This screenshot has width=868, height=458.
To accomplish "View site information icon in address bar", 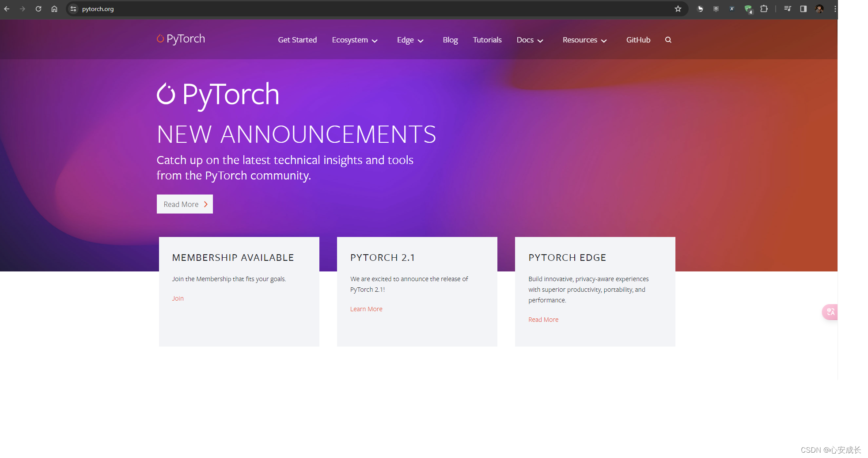I will click(73, 9).
